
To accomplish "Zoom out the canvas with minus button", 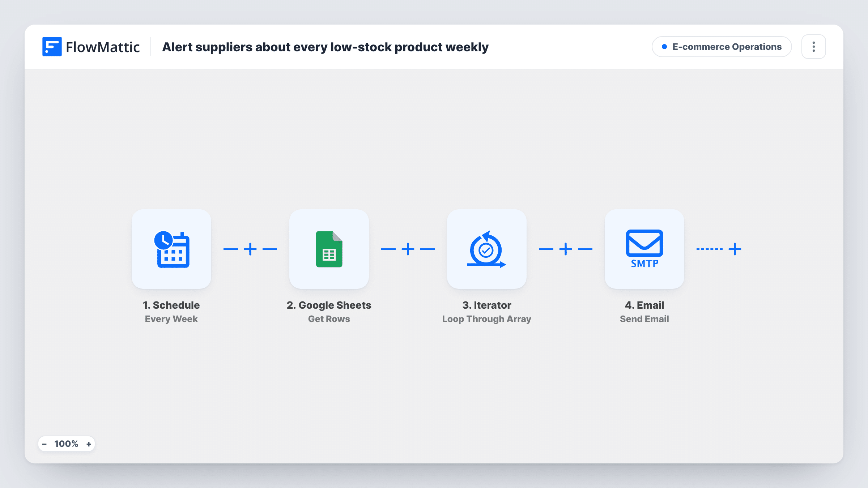I will point(44,444).
